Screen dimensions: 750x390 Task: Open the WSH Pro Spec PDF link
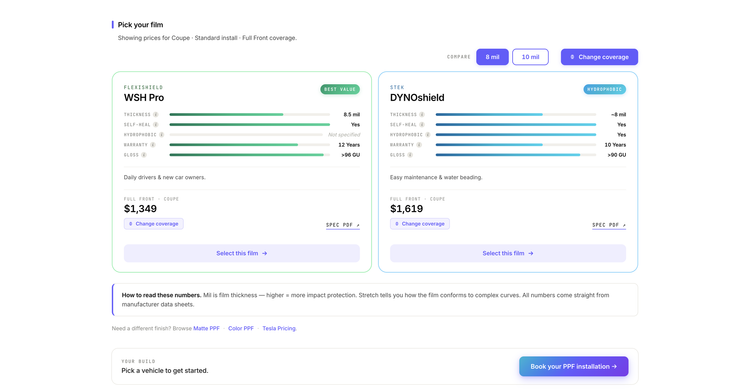click(342, 225)
